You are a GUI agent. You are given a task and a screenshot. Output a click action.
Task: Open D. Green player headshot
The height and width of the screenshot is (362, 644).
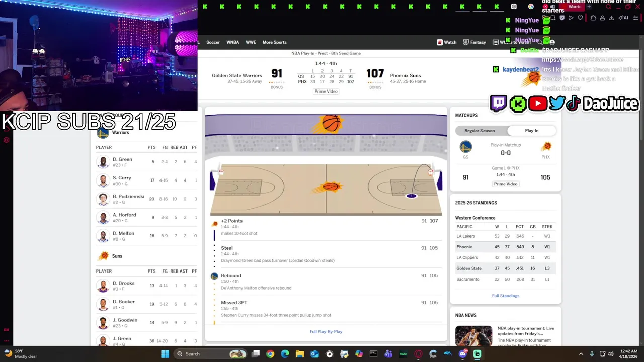[103, 162]
